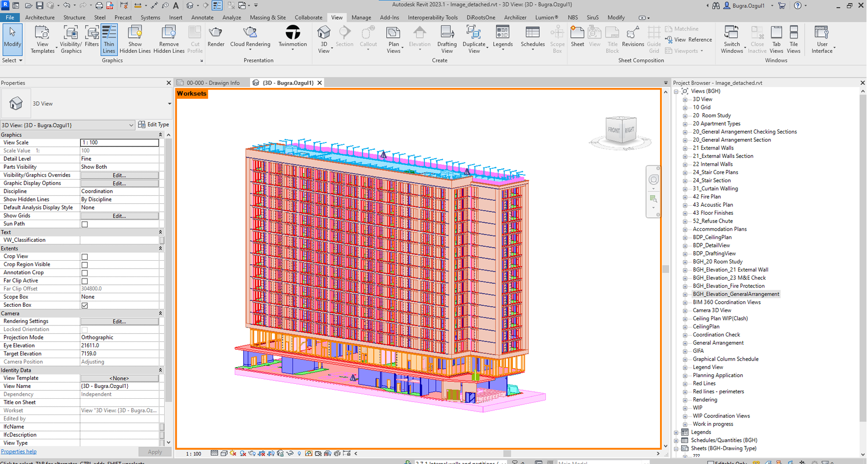Expand the Legends node in Project Browser
868x464 pixels.
[x=676, y=432]
